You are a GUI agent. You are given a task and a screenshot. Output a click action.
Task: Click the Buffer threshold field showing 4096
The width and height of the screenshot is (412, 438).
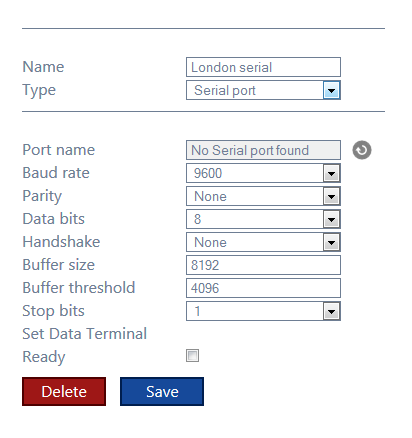click(263, 288)
